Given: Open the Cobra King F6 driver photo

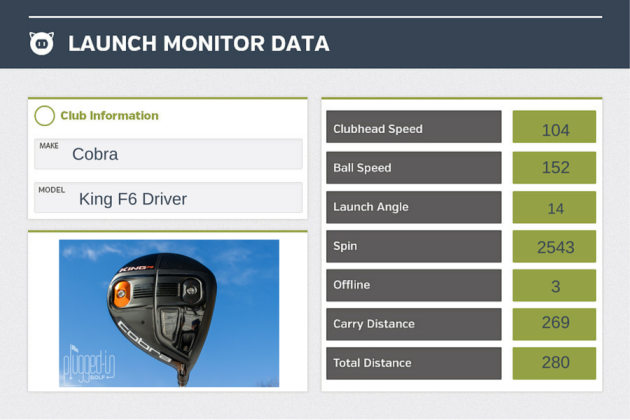Looking at the screenshot, I should click(x=169, y=313).
